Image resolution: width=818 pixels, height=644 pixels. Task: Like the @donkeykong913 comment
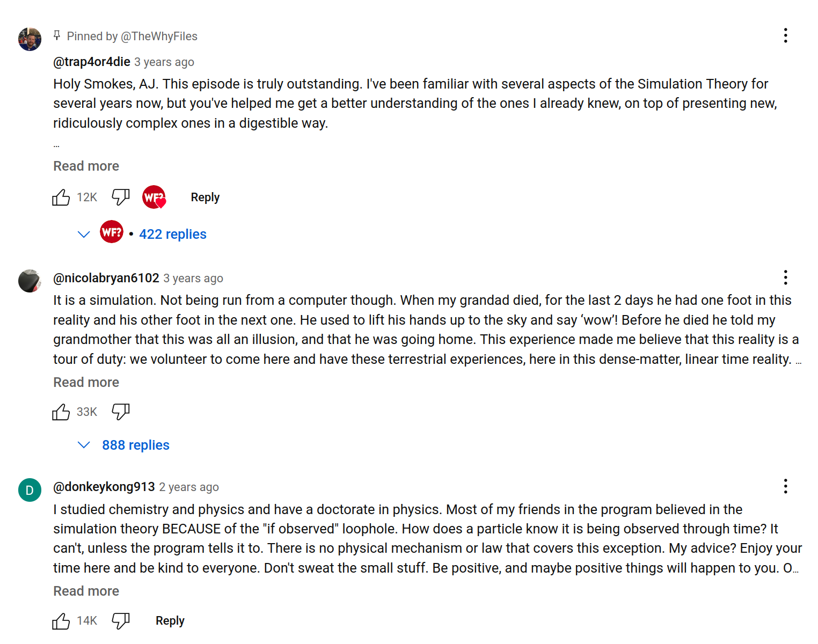tap(61, 621)
